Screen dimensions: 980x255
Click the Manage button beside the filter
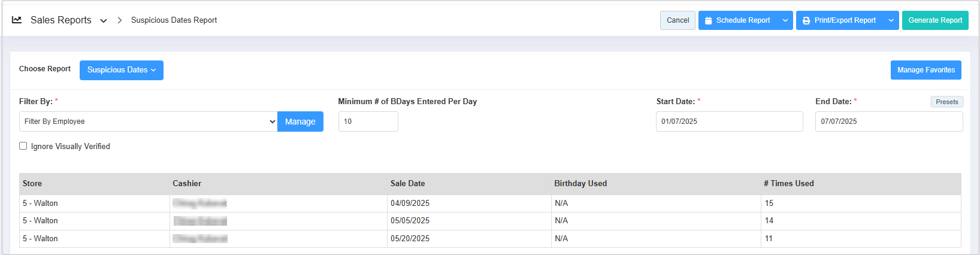[300, 122]
